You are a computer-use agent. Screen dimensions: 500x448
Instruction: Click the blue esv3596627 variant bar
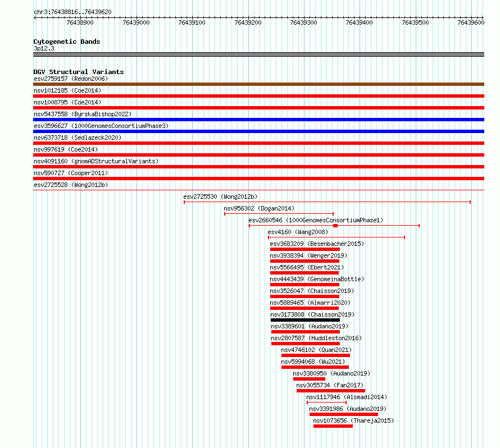258,131
